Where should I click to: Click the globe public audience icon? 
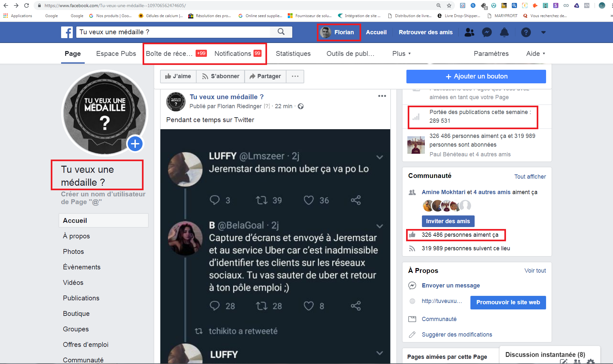[x=301, y=106]
